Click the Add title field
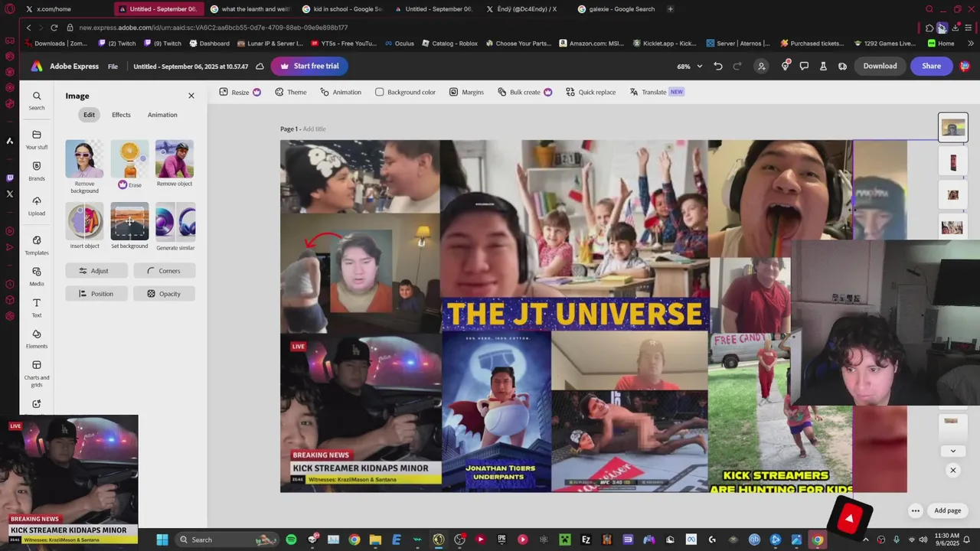The height and width of the screenshot is (551, 980). click(314, 129)
